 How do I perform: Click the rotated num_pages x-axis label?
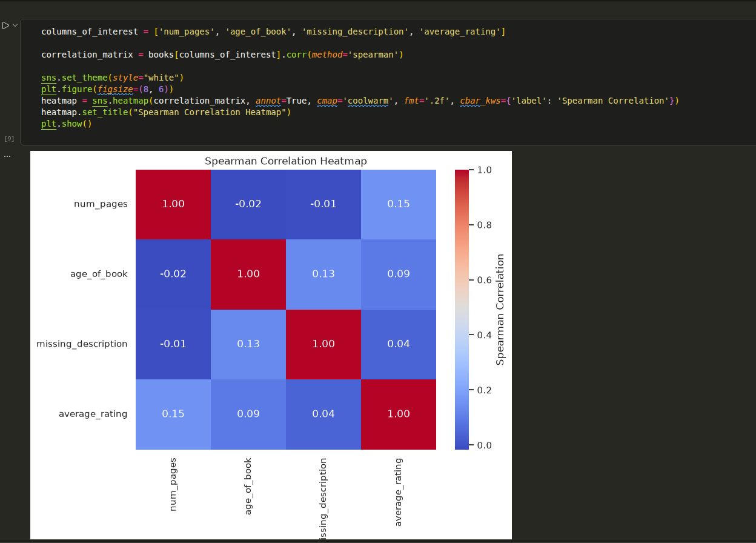(x=173, y=484)
